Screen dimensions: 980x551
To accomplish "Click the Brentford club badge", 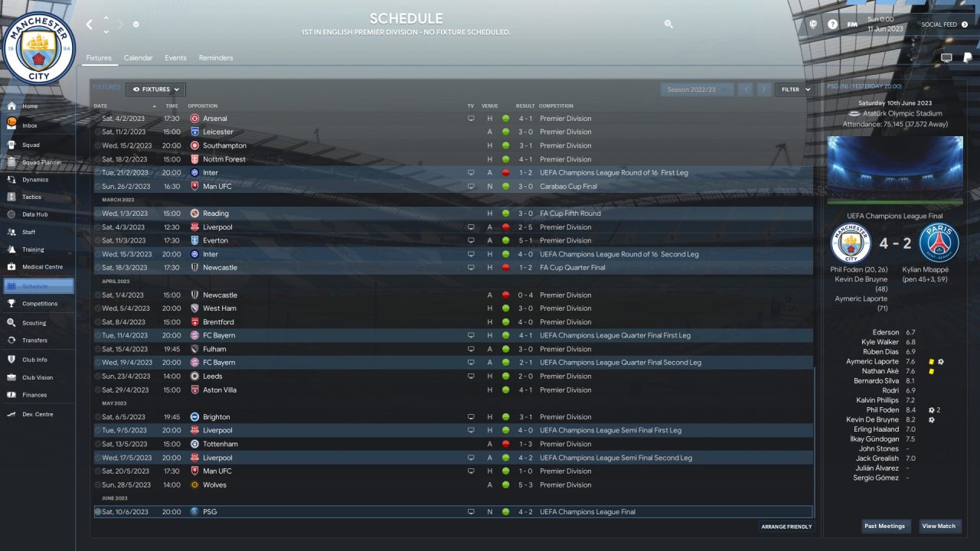I will [194, 322].
